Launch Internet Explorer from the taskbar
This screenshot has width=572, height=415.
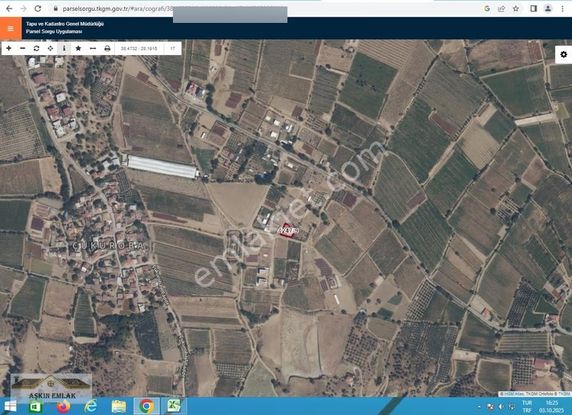90,406
